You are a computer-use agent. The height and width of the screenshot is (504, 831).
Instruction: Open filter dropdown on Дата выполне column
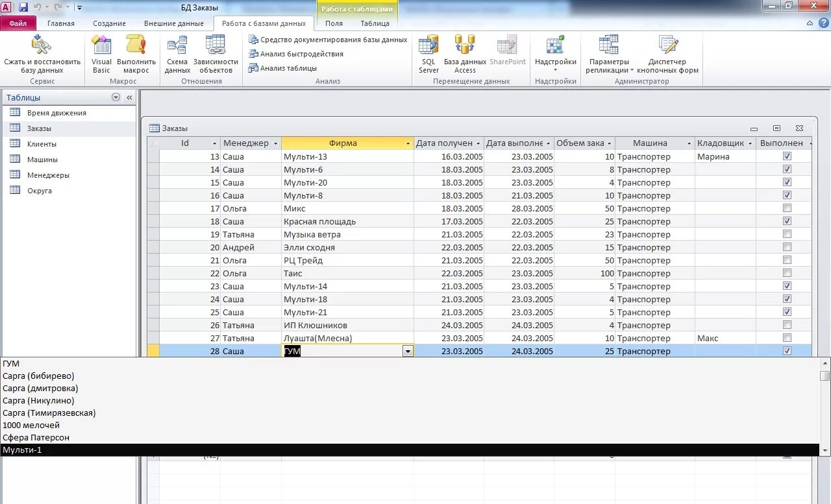(548, 143)
